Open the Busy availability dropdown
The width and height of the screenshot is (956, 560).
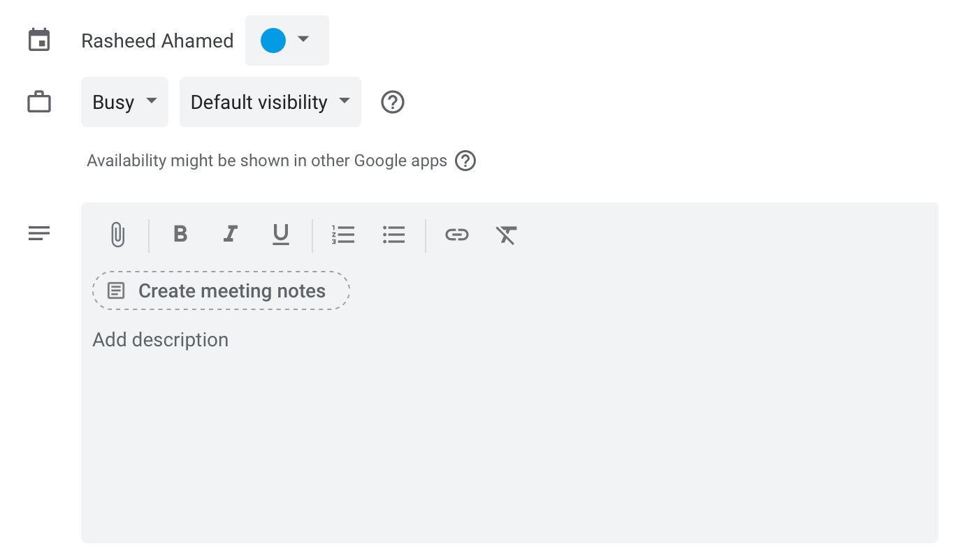pyautogui.click(x=124, y=102)
